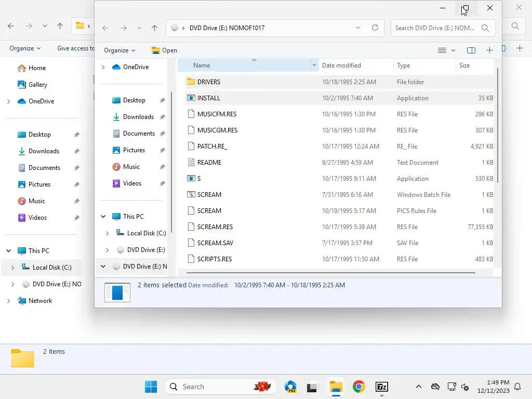The width and height of the screenshot is (532, 399).
Task: Open 7-Zip from the taskbar
Action: (x=382, y=387)
